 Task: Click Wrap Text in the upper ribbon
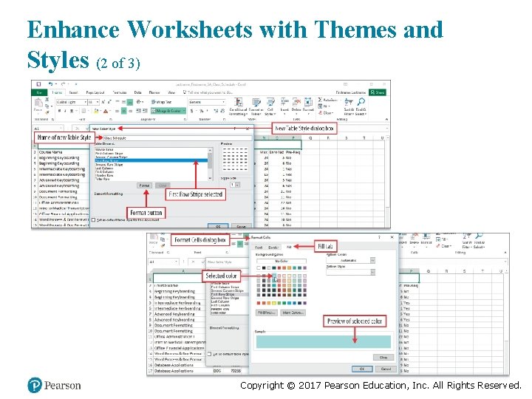[162, 102]
